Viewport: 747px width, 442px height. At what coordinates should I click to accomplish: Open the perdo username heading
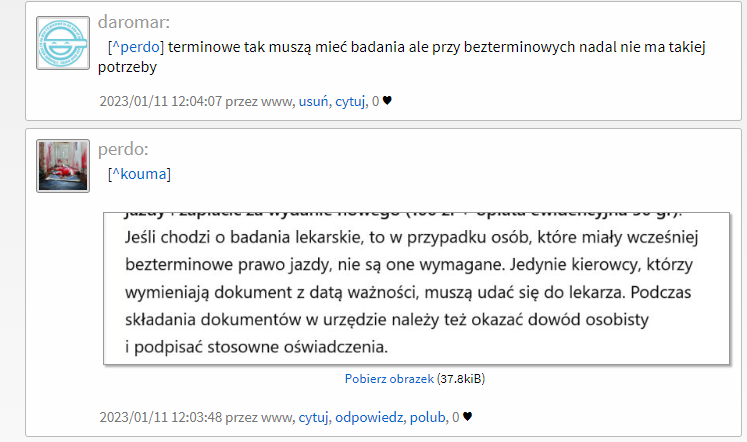(123, 150)
